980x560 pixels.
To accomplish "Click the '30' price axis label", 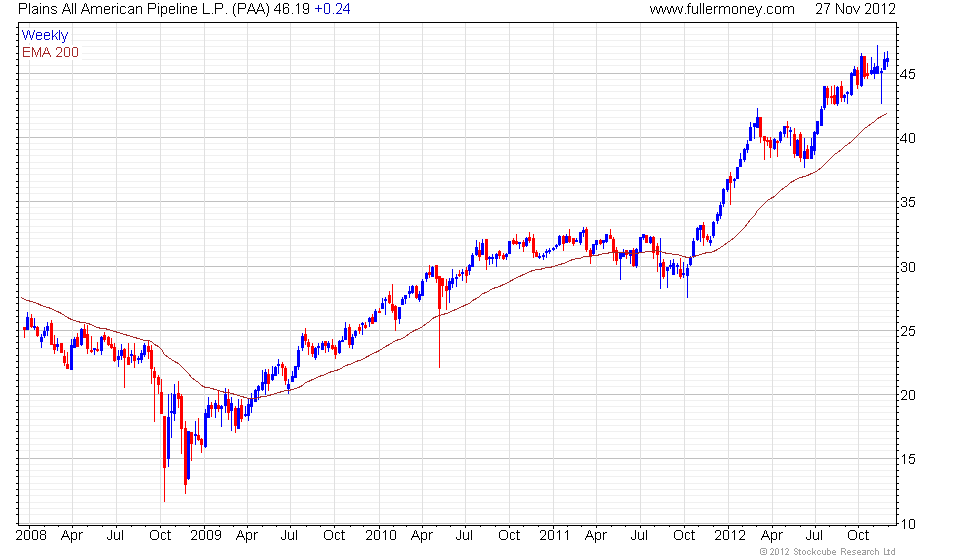I will [x=908, y=268].
